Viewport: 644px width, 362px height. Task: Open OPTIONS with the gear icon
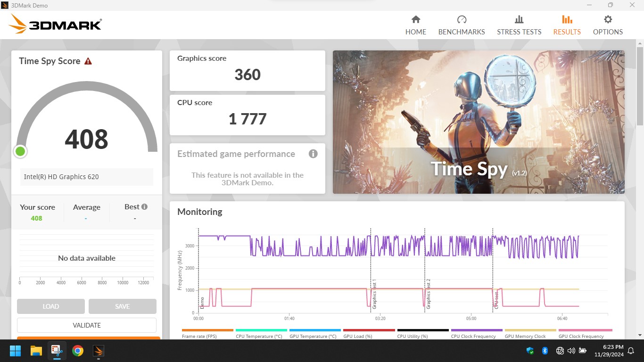pos(608,25)
